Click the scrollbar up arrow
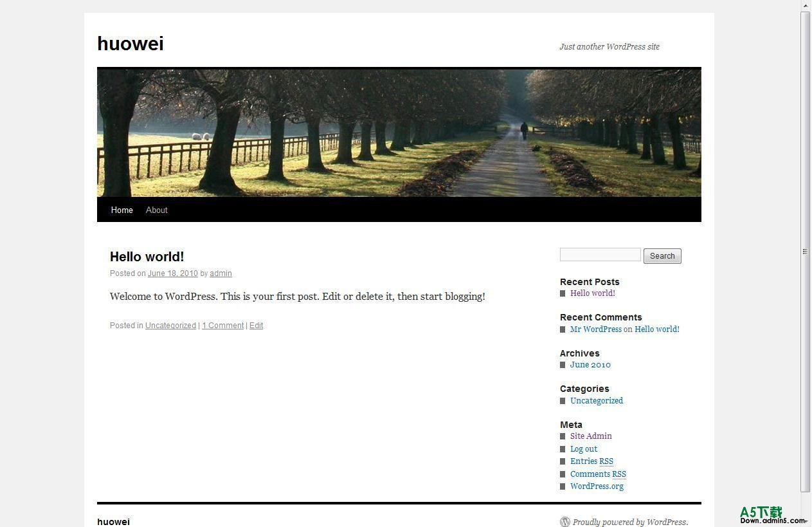The image size is (812, 527). (x=806, y=5)
